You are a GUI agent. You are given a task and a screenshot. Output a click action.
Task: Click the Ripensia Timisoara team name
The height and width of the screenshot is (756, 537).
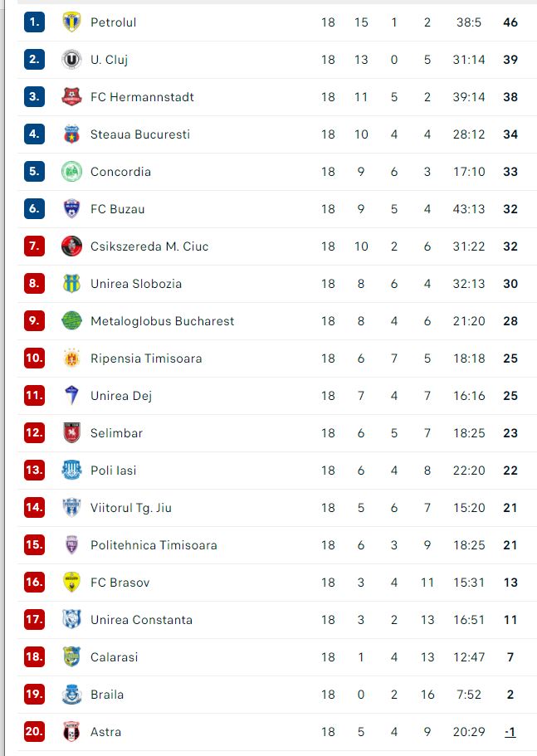pos(146,358)
